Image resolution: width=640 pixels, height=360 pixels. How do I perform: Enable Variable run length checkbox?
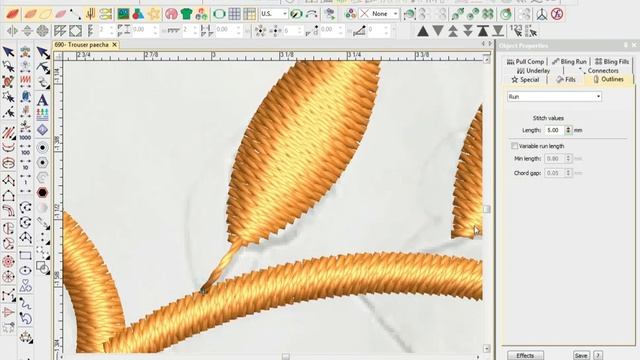[x=514, y=146]
